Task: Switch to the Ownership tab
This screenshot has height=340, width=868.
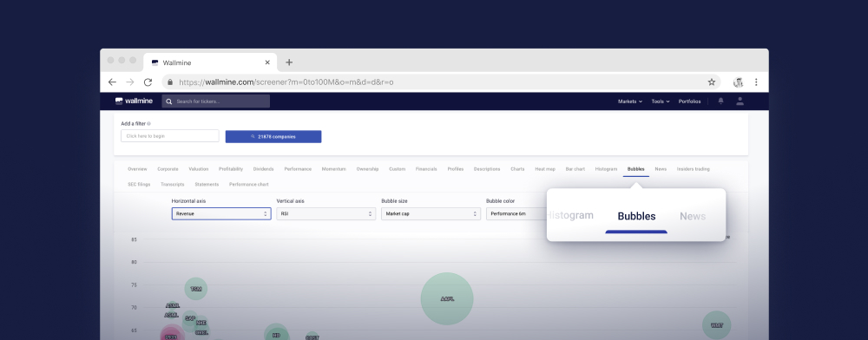Action: [367, 169]
